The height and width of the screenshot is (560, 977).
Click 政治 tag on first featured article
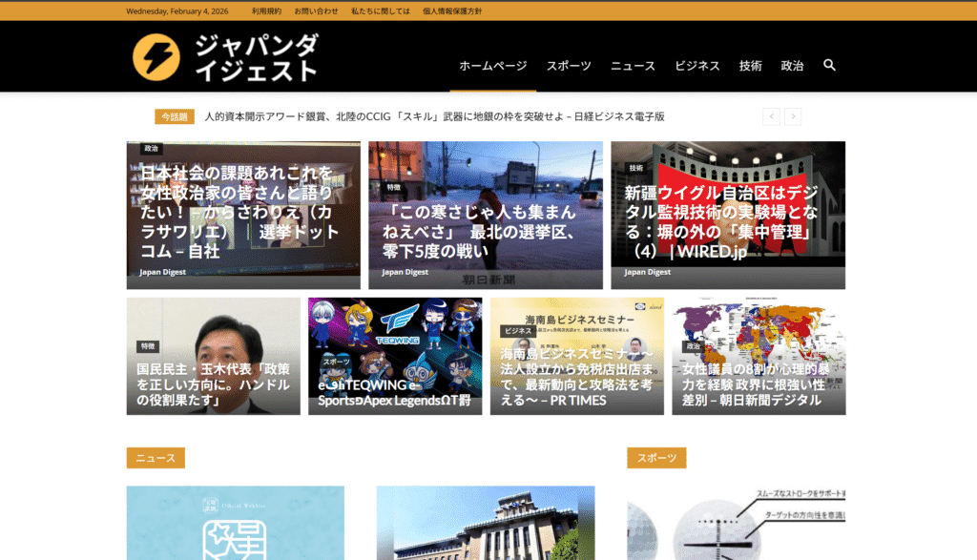coord(152,148)
